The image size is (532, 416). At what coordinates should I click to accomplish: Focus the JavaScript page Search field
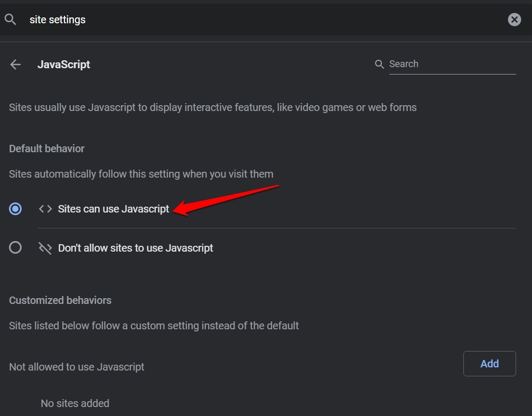point(453,64)
